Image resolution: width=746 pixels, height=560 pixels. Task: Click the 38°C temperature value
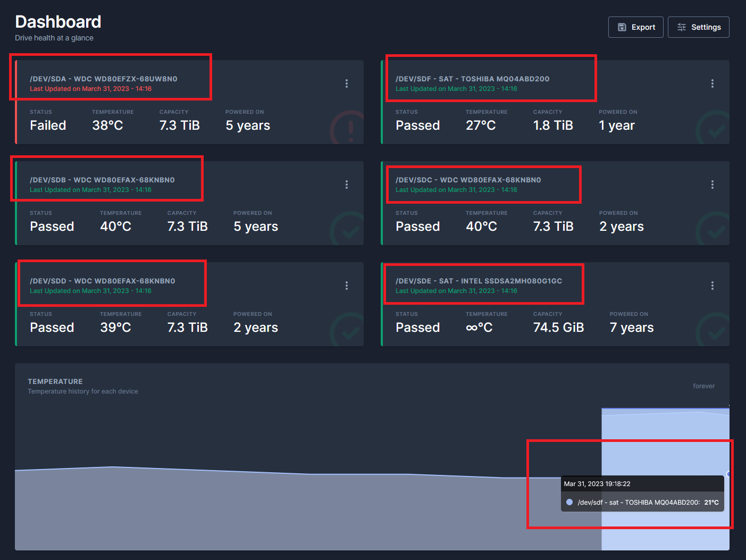click(x=107, y=126)
